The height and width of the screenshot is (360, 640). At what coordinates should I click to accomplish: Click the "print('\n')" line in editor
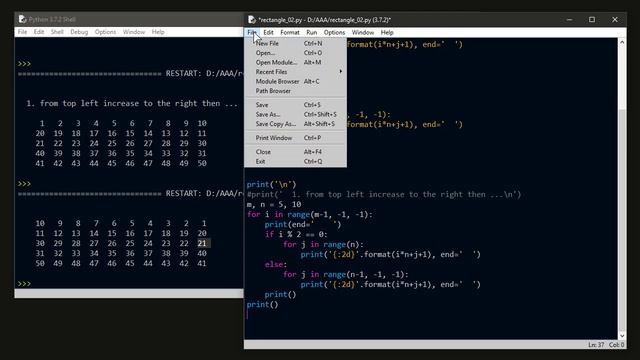(x=271, y=184)
